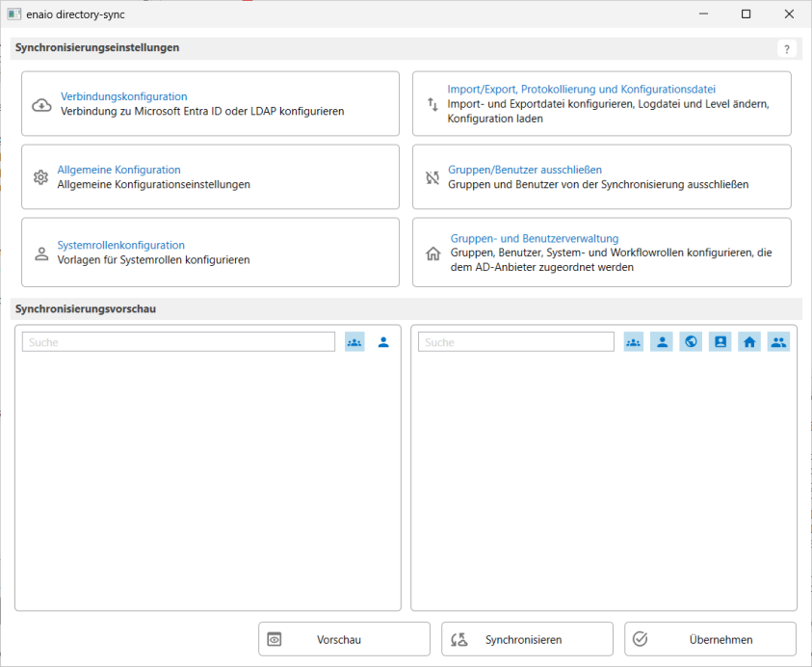Click house icon filter in right panel
This screenshot has width=812, height=667.
749,342
